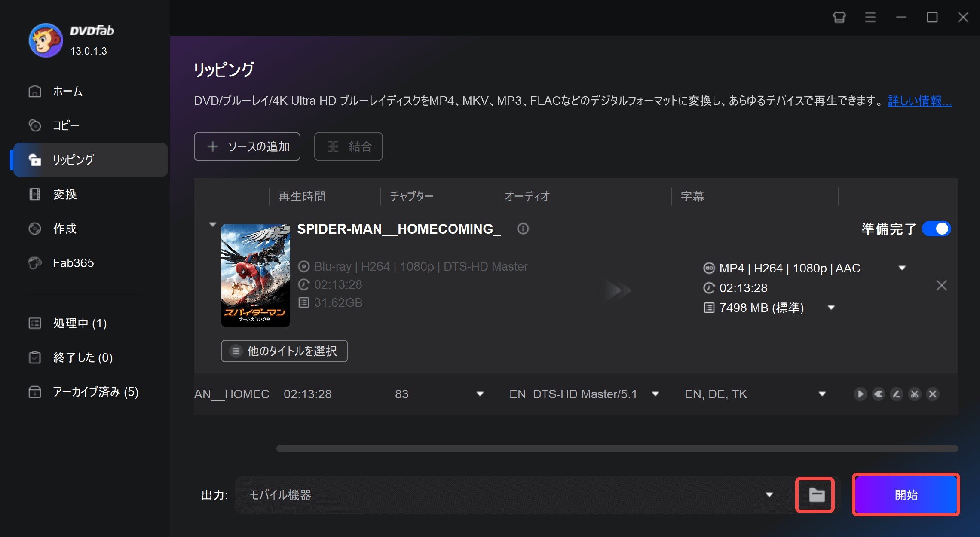980x537 pixels.
Task: Open 詳しい情報 link
Action: tap(920, 101)
